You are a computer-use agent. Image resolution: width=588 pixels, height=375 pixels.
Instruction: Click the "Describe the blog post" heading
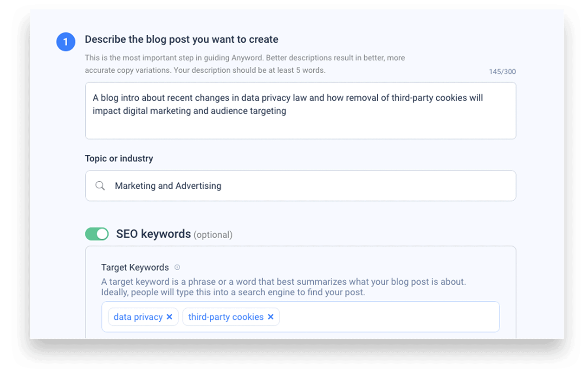pos(181,39)
